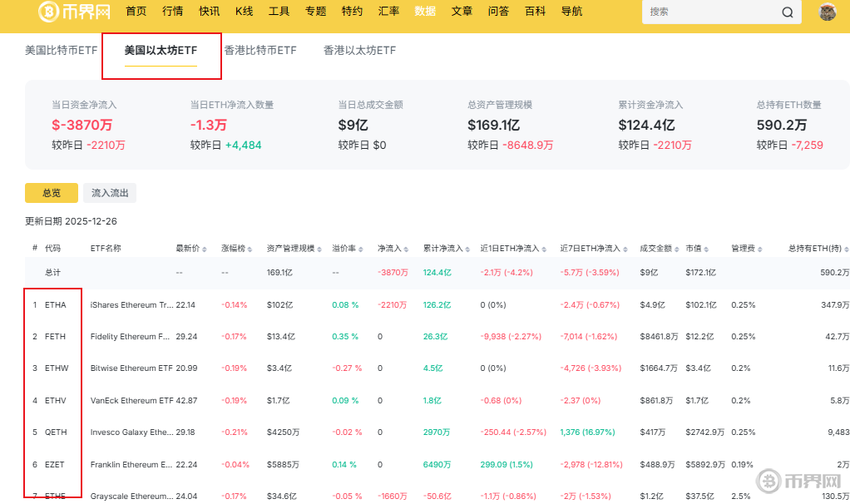Sort by 累计净流入 column arrows

coord(467,249)
